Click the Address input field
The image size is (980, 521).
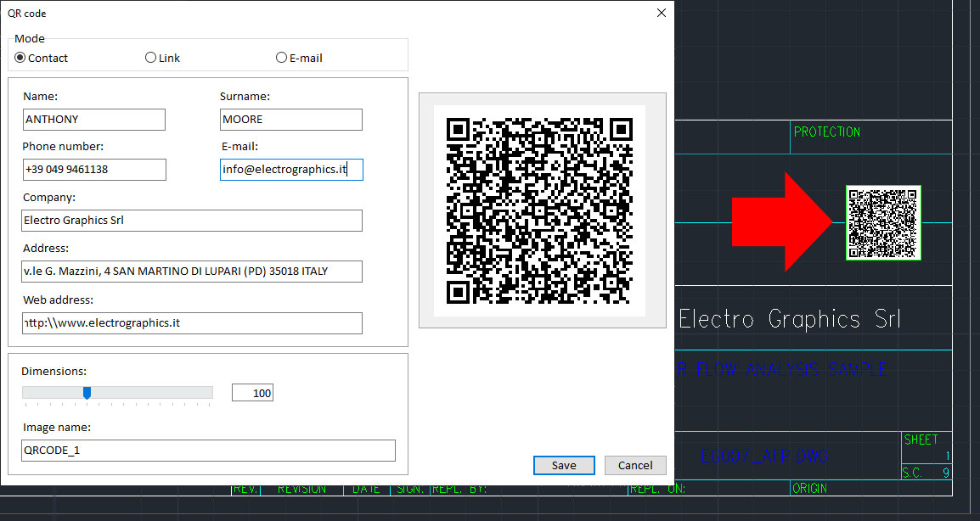[192, 272]
